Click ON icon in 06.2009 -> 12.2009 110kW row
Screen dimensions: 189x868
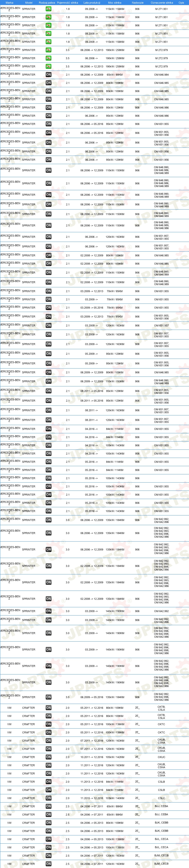click(x=49, y=381)
